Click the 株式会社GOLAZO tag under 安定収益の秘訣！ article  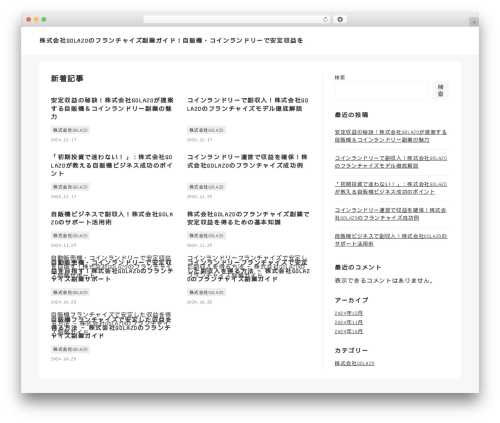point(70,130)
